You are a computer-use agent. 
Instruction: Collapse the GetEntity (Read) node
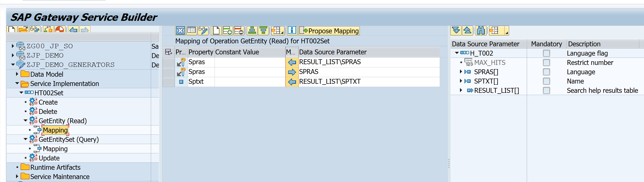click(x=26, y=120)
